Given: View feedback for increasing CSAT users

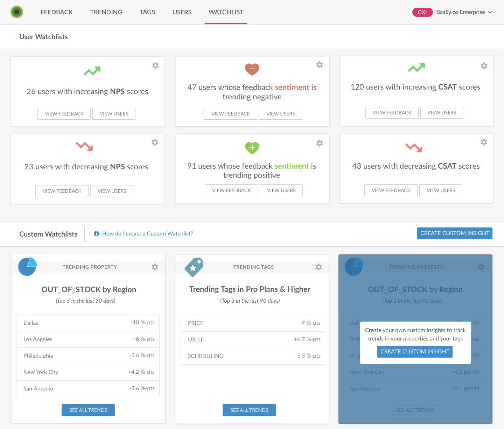Looking at the screenshot, I should point(392,113).
